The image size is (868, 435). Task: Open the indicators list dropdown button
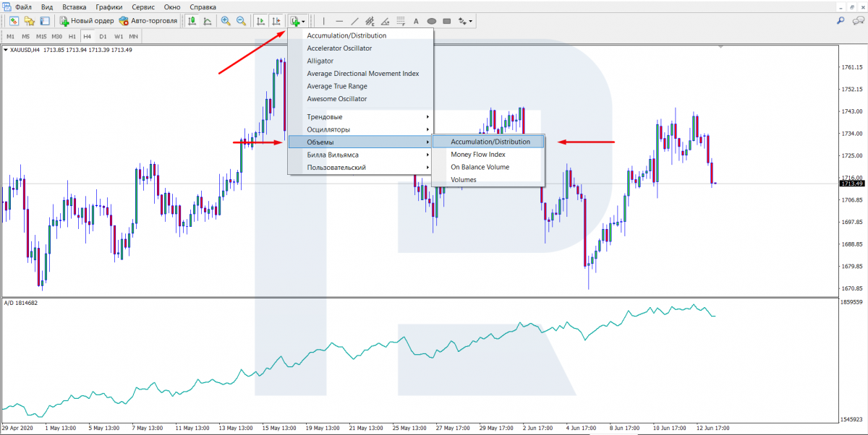pos(298,21)
